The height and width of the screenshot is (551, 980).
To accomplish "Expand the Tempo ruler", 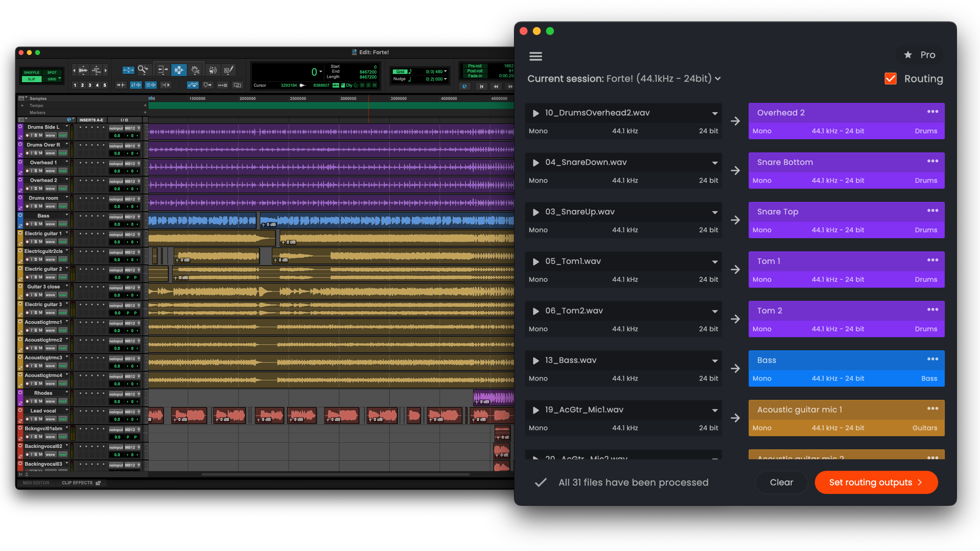I will pyautogui.click(x=22, y=106).
